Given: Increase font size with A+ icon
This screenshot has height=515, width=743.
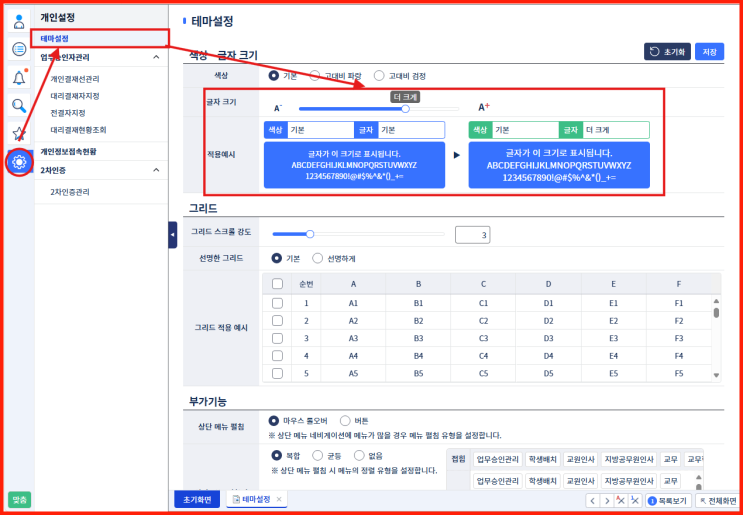Looking at the screenshot, I should click(483, 108).
